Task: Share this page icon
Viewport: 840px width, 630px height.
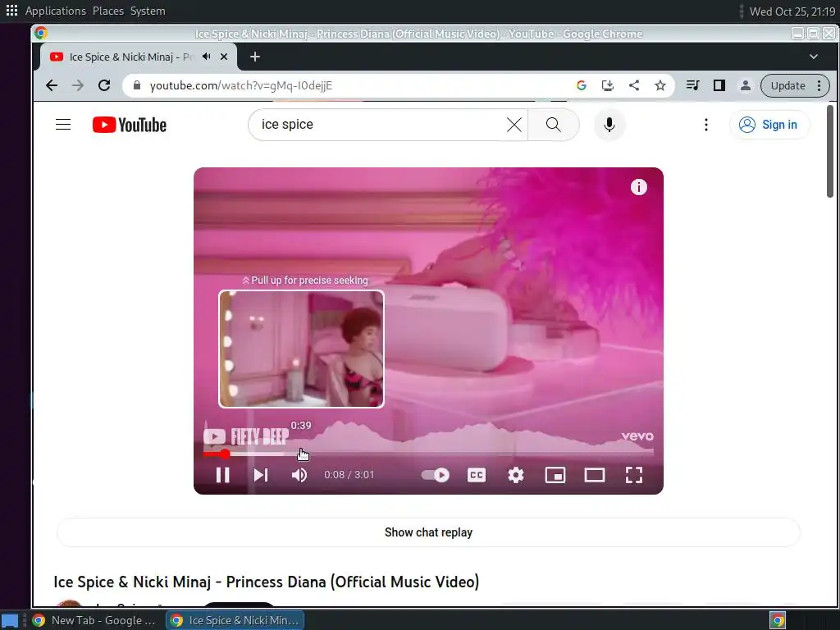Action: click(x=634, y=85)
